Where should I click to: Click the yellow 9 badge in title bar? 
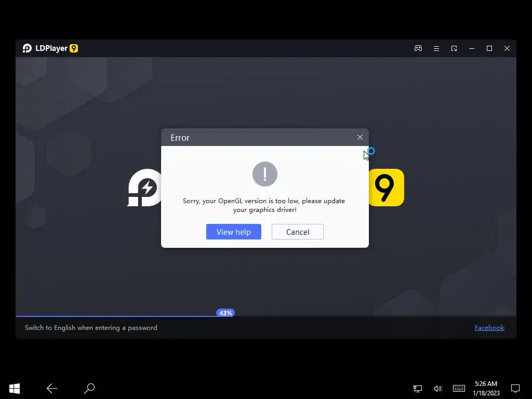tap(74, 48)
